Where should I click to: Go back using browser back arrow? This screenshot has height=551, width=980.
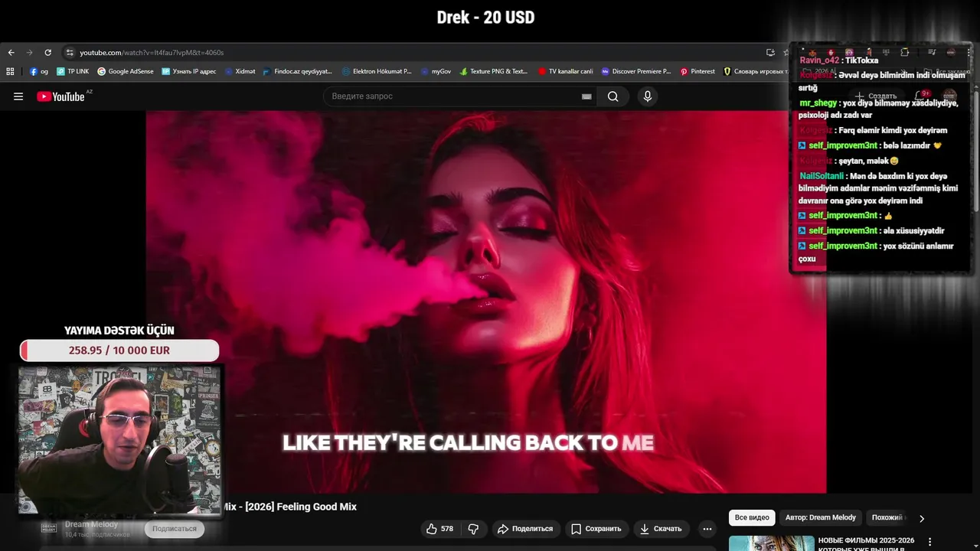pos(11,53)
